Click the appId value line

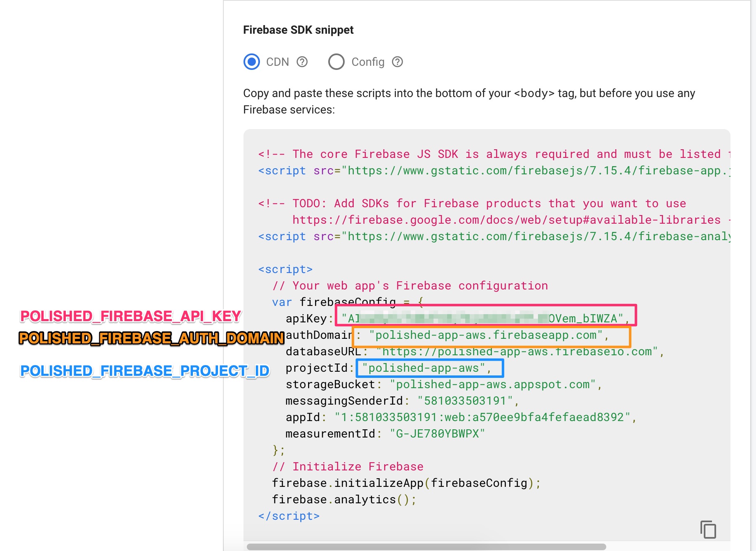click(482, 417)
